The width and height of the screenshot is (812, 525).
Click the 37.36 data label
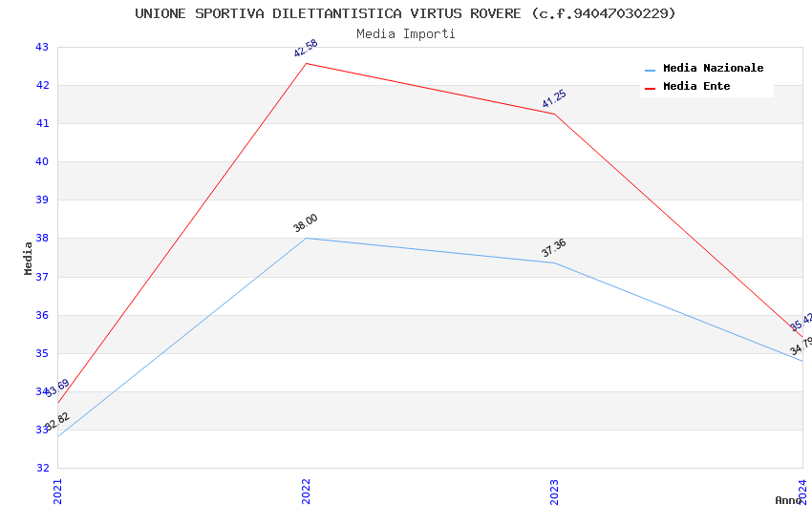pos(554,248)
